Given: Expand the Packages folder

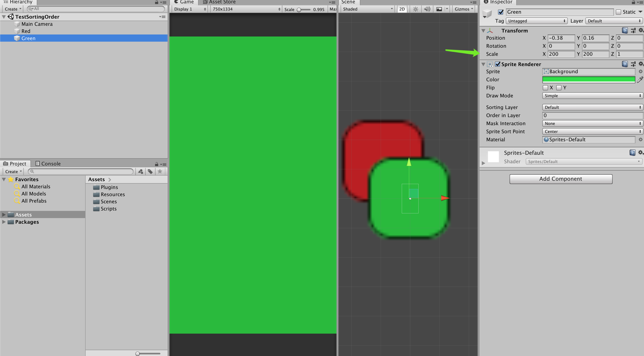Looking at the screenshot, I should [4, 222].
